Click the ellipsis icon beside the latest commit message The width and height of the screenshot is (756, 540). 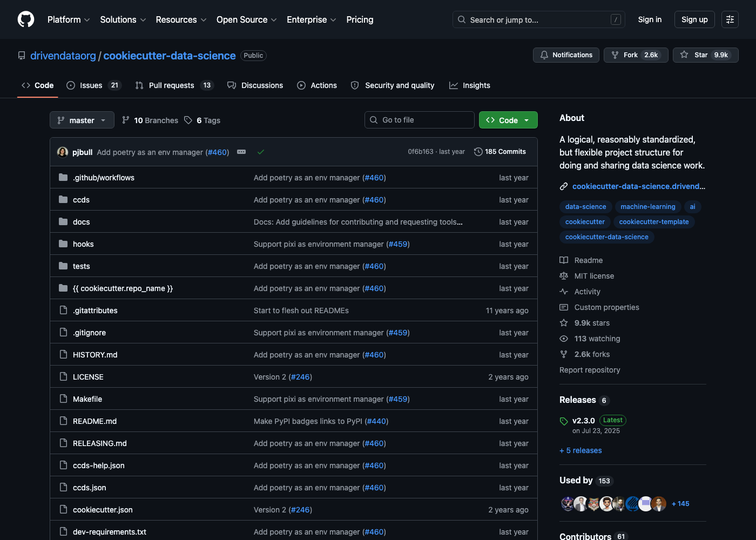tap(241, 152)
